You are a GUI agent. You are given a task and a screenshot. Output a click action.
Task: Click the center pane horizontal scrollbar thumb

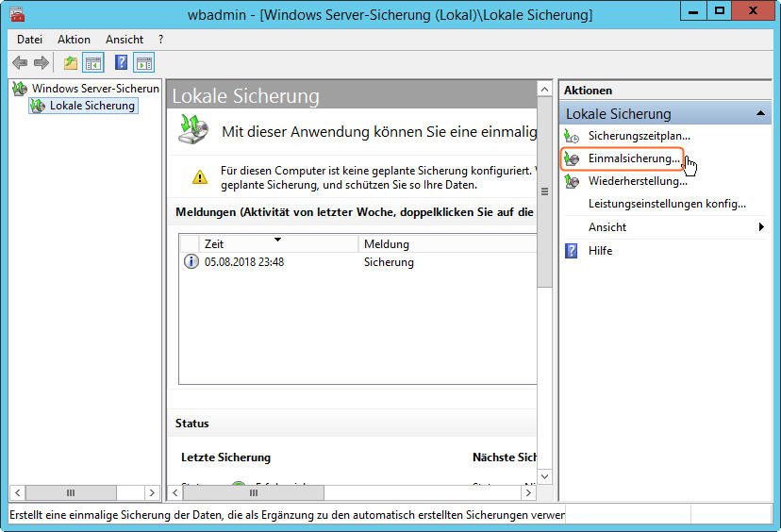click(254, 492)
